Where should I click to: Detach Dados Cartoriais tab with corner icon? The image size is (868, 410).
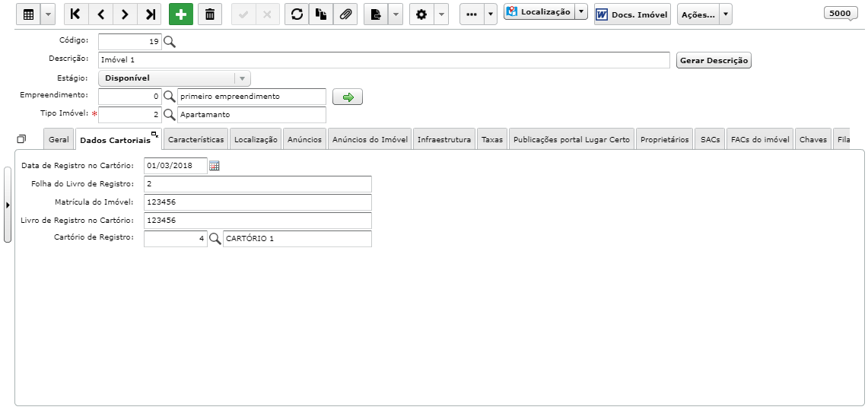click(155, 134)
